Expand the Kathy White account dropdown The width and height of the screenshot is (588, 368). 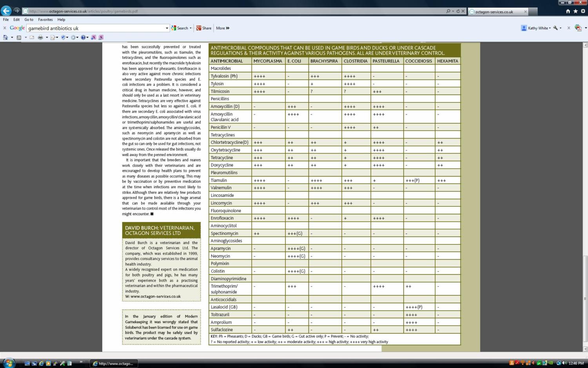550,28
